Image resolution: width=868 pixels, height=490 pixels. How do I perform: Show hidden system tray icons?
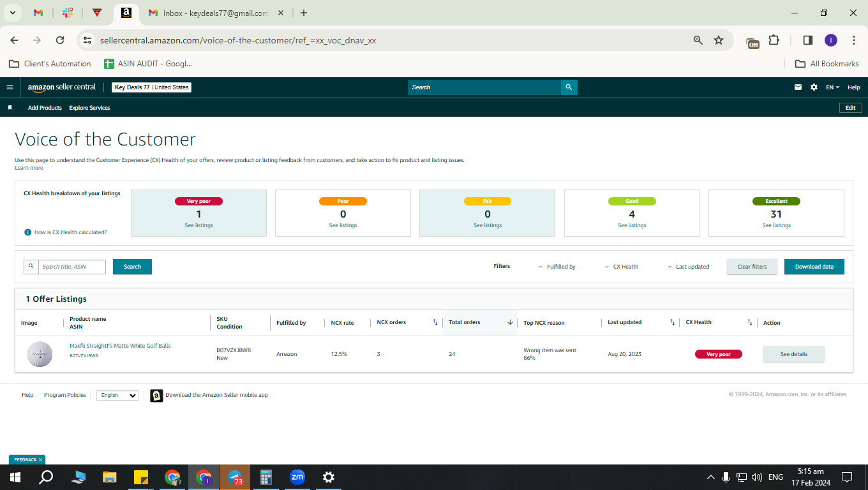[710, 477]
